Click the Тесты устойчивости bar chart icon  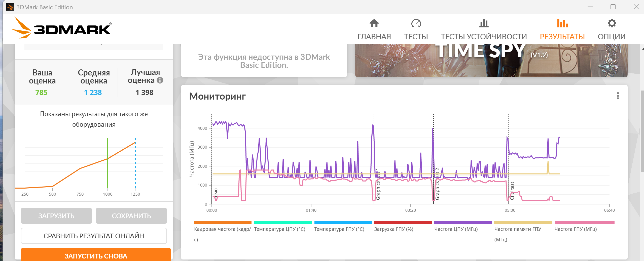[x=484, y=23]
